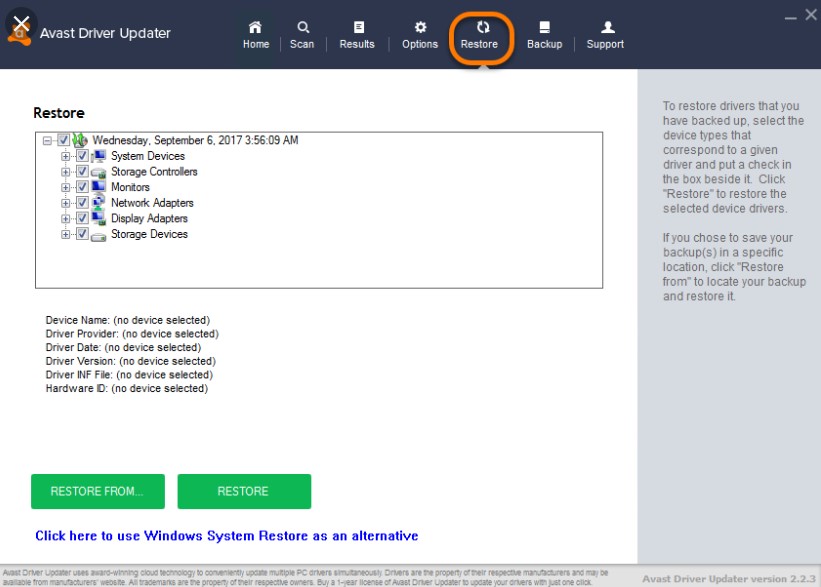Uncheck the System Devices checkbox
Screen dimensions: 821x587
(x=82, y=156)
